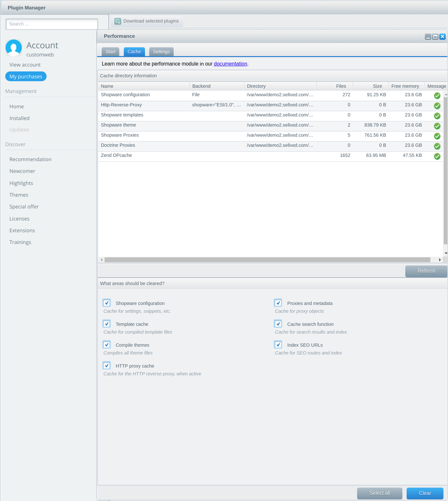Disable the Index SEO URLs checkbox
Screen dimensions: 448x501
(278, 345)
